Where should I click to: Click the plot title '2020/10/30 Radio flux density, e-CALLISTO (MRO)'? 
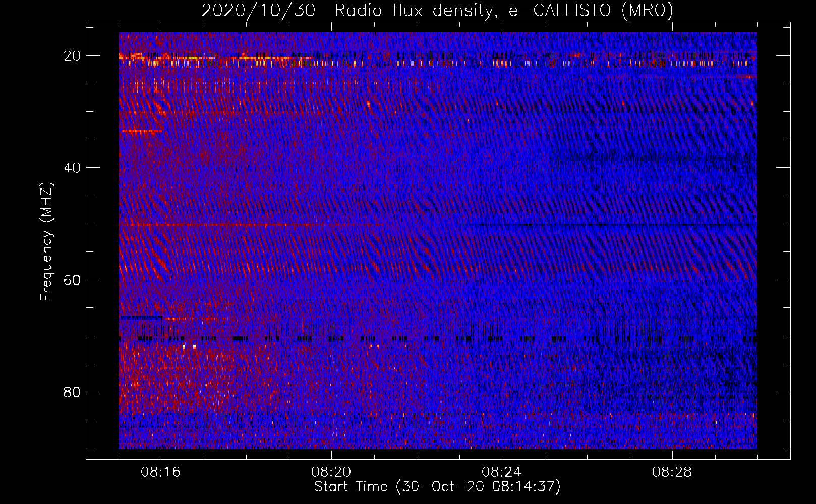437,10
